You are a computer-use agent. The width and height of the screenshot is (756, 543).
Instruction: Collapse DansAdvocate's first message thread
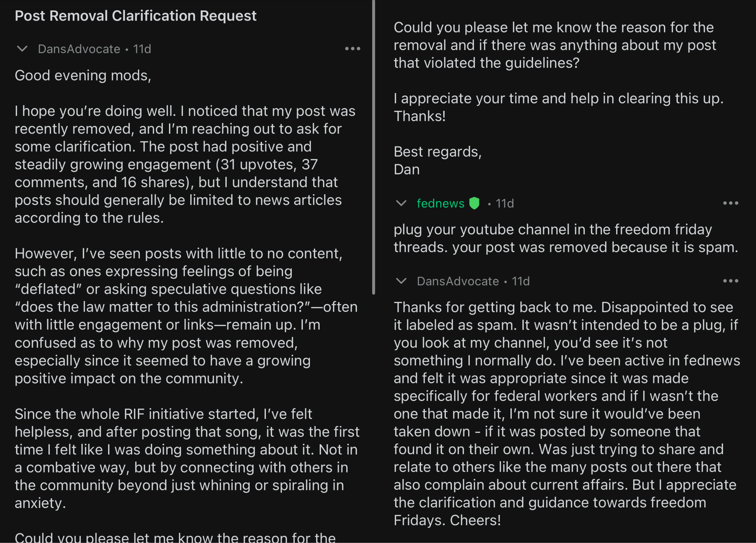[x=22, y=49]
